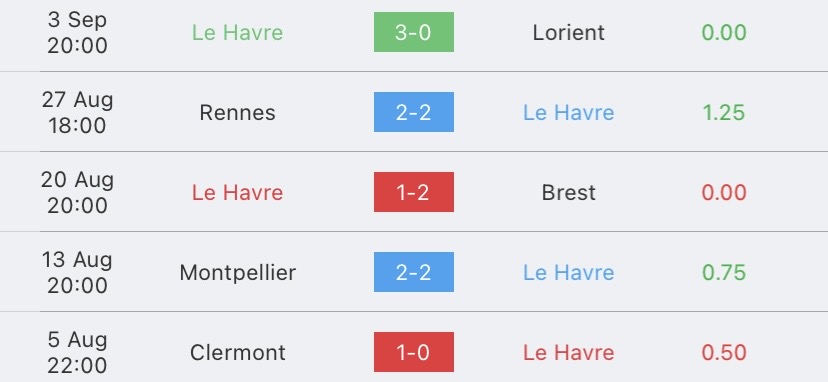Click the red 1-2 score badge
The height and width of the screenshot is (382, 828).
pyautogui.click(x=413, y=192)
